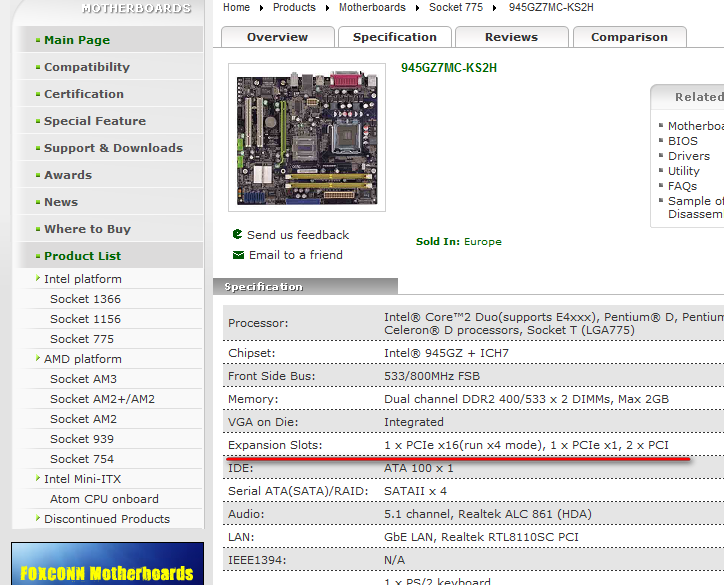Click the Memory 'Dual channel DDR2' value
Viewport: 724px width, 585px height.
pyautogui.click(x=526, y=399)
